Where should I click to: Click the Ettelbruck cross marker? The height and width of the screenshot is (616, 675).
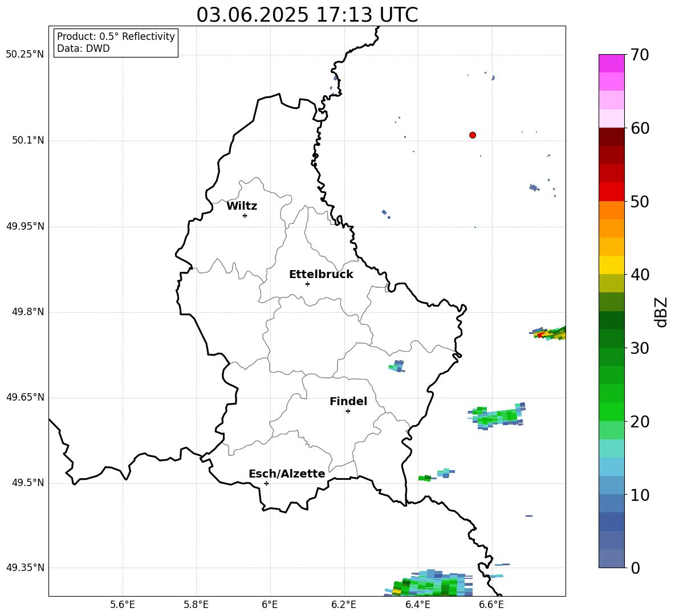click(307, 284)
